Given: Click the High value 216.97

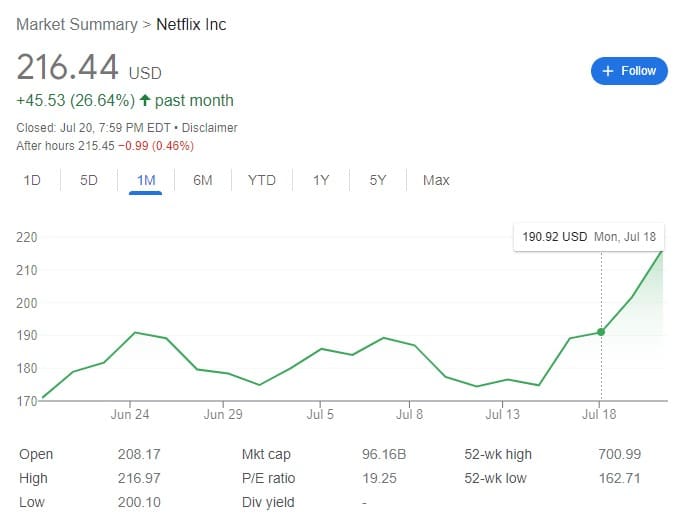Looking at the screenshot, I should (x=139, y=478).
